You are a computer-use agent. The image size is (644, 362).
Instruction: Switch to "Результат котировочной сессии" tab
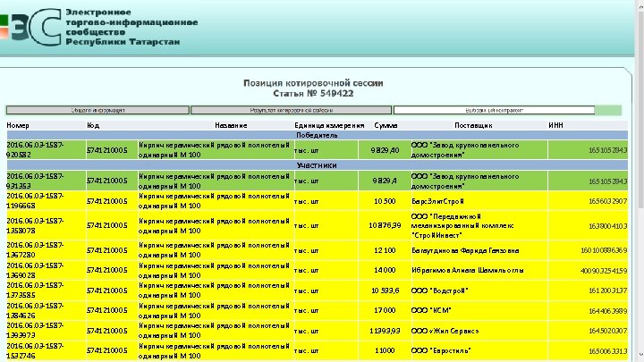coord(292,110)
